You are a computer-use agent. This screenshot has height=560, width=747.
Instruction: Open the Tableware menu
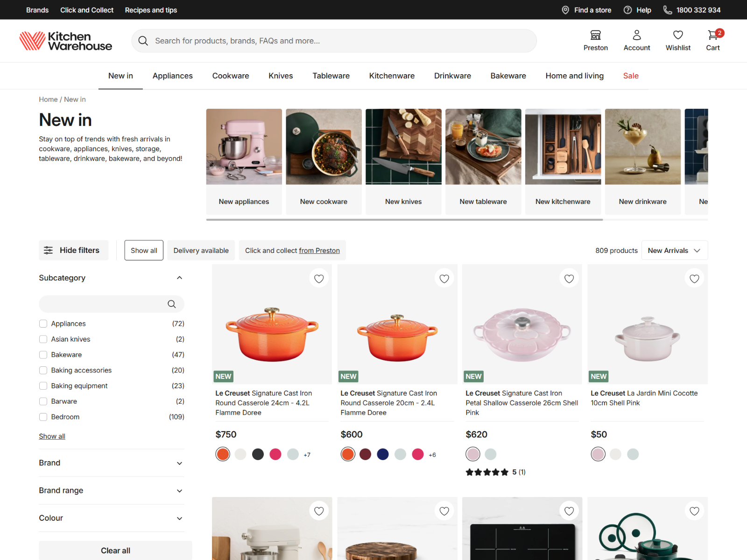click(x=331, y=76)
